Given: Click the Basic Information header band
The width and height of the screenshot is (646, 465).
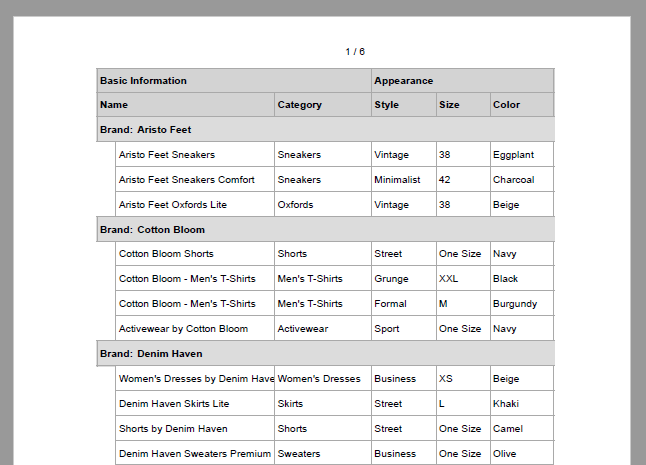Looking at the screenshot, I should pos(233,81).
